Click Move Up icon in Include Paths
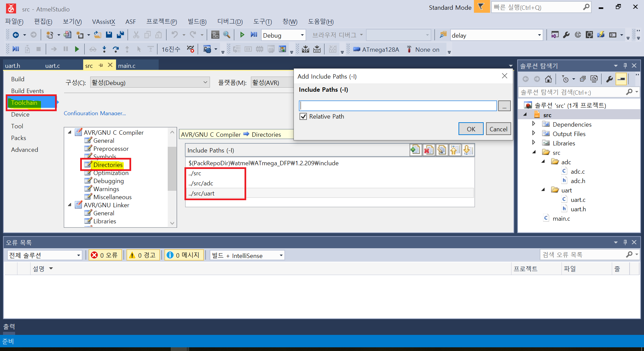Image resolution: width=644 pixels, height=351 pixels. (455, 150)
